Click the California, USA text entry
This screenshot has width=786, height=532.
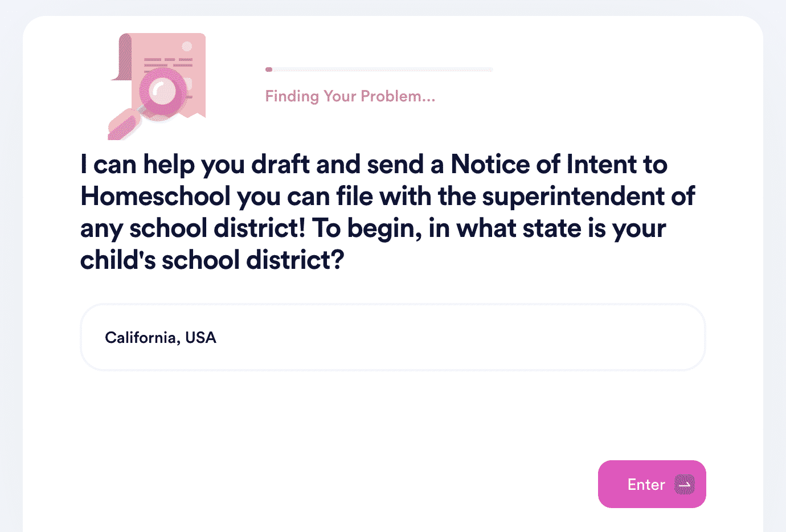[x=161, y=338]
